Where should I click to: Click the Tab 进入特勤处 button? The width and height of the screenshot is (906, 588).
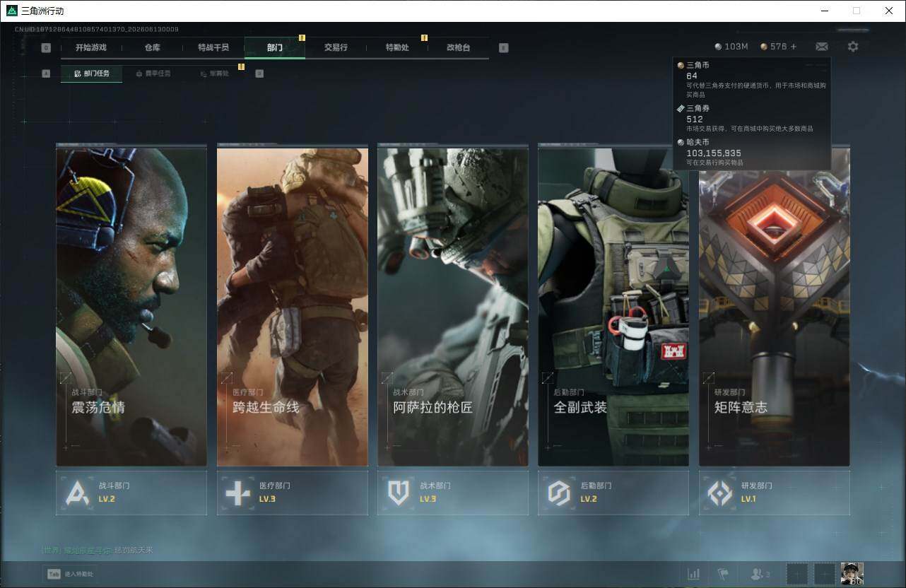pos(71,574)
